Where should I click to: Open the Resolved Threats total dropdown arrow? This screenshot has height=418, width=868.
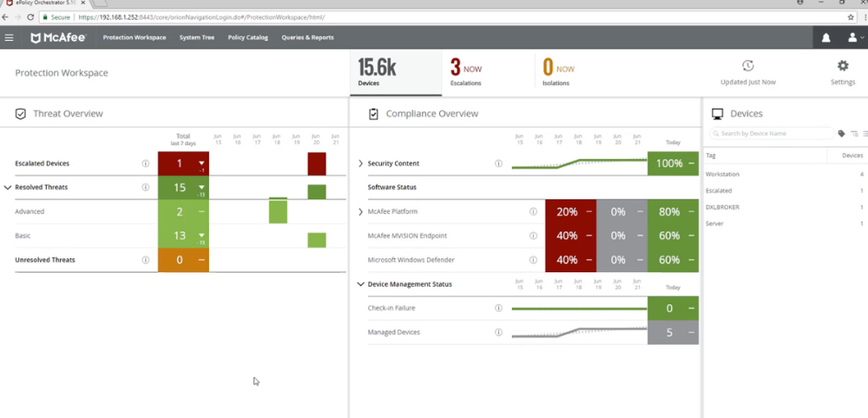pyautogui.click(x=201, y=188)
